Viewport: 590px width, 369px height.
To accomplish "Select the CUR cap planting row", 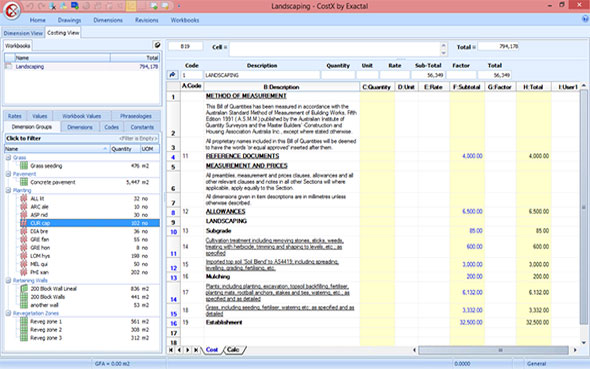I will [90, 223].
